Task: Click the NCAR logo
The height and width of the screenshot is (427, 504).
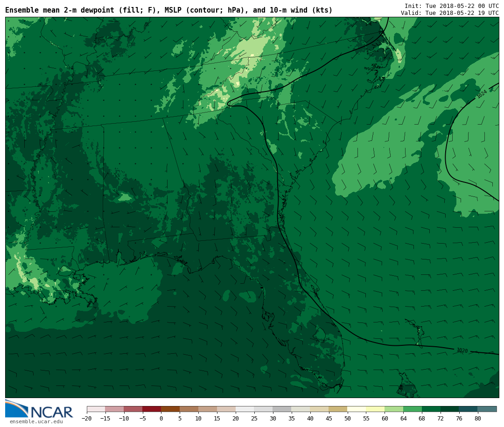Action: tap(39, 409)
